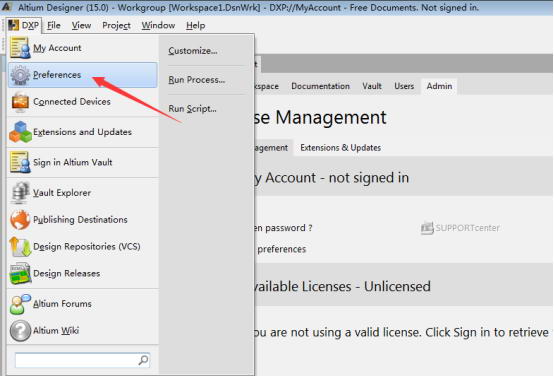This screenshot has height=376, width=554.
Task: Click the Altium Wiki question mark icon
Action: pos(20,331)
